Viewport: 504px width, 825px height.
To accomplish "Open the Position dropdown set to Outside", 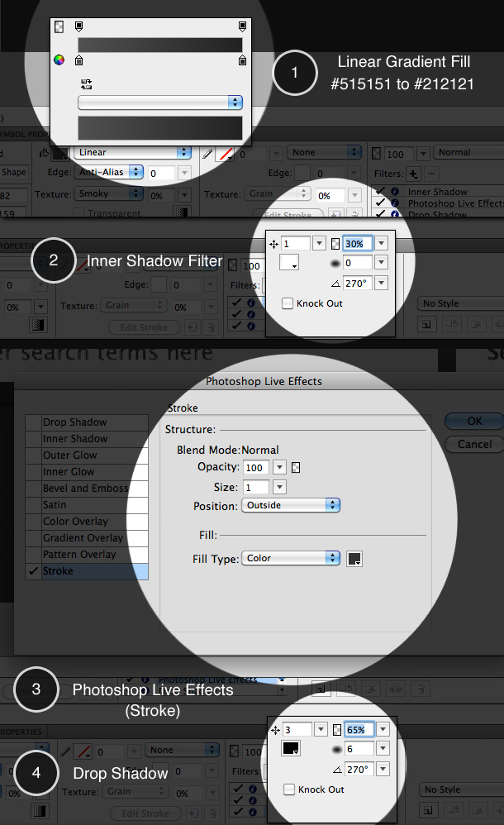I will point(290,505).
